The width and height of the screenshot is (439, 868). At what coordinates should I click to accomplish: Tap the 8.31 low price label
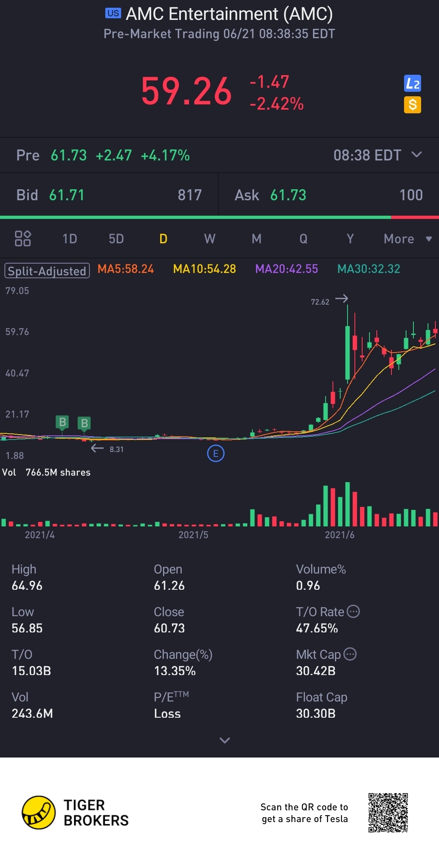117,449
